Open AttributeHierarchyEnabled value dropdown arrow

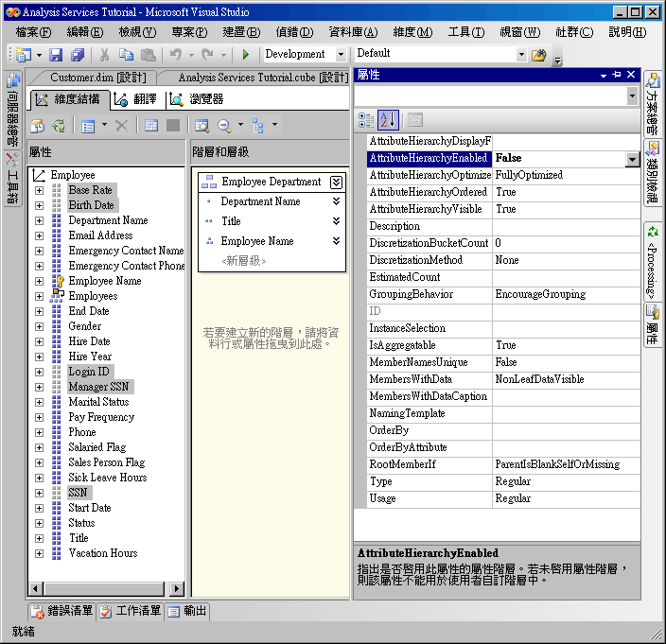click(x=633, y=159)
